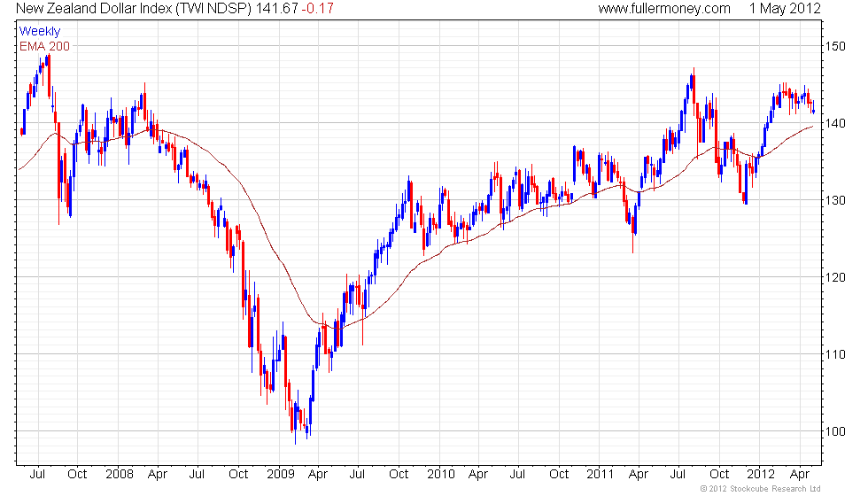Viewport: 868px width, 496px height.
Task: Click the 2009 time axis label
Action: pos(281,474)
